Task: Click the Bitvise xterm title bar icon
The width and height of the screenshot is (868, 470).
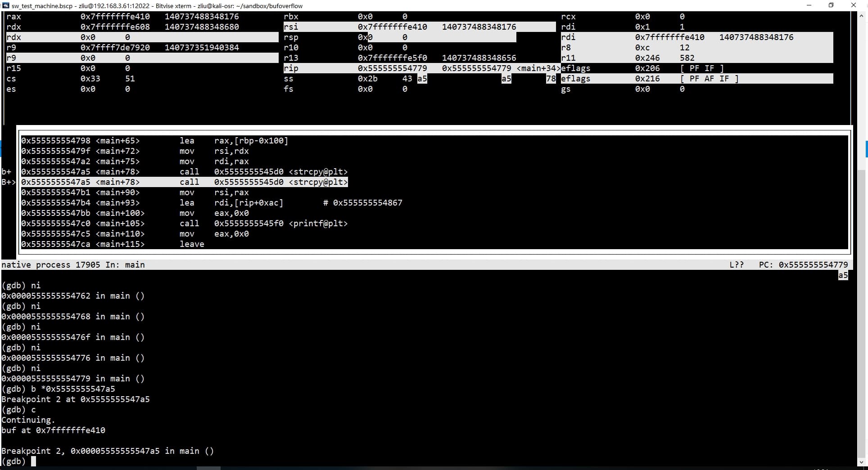Action: 5,5
